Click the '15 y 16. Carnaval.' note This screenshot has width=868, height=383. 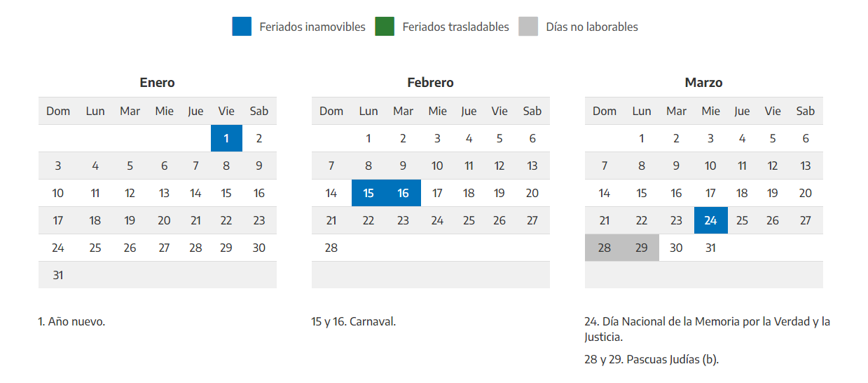(x=354, y=322)
